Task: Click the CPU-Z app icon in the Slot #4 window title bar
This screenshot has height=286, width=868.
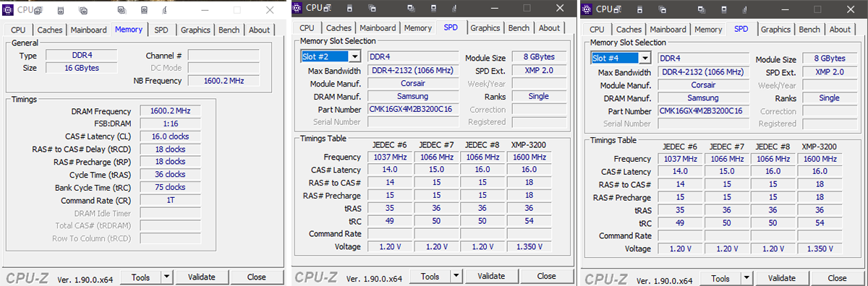Action: coord(587,9)
